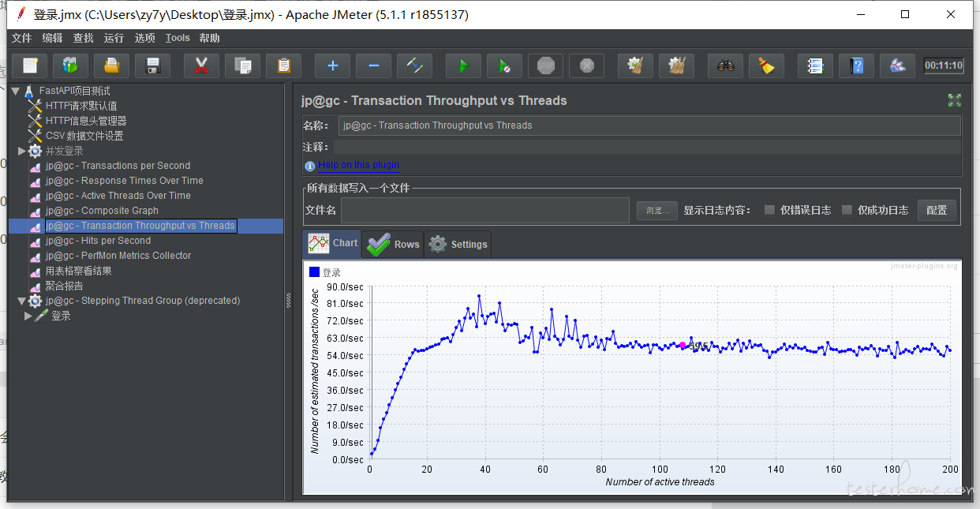
Task: Select jp@gc - Transaction Throughput vs Threads tree item
Action: [140, 226]
